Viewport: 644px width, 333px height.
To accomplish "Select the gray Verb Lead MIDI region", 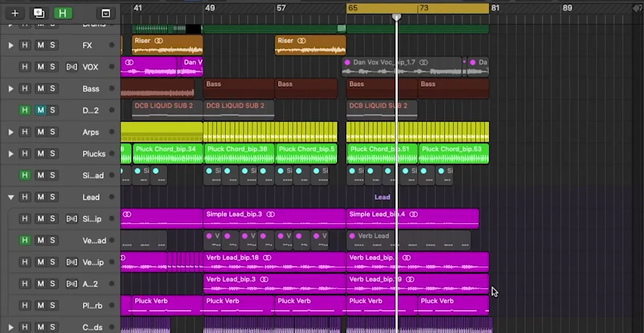I will [x=408, y=240].
